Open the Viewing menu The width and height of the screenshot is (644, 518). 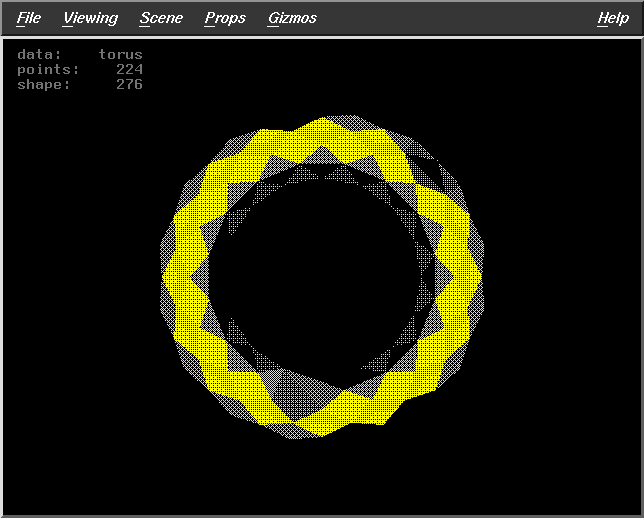pos(90,18)
